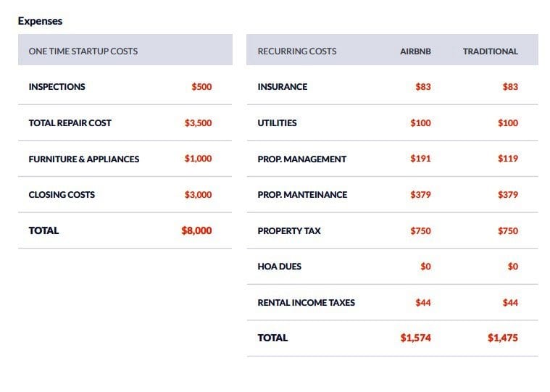The height and width of the screenshot is (392, 550).
Task: Select the Airbnb property tax $750 value
Action: tap(420, 231)
